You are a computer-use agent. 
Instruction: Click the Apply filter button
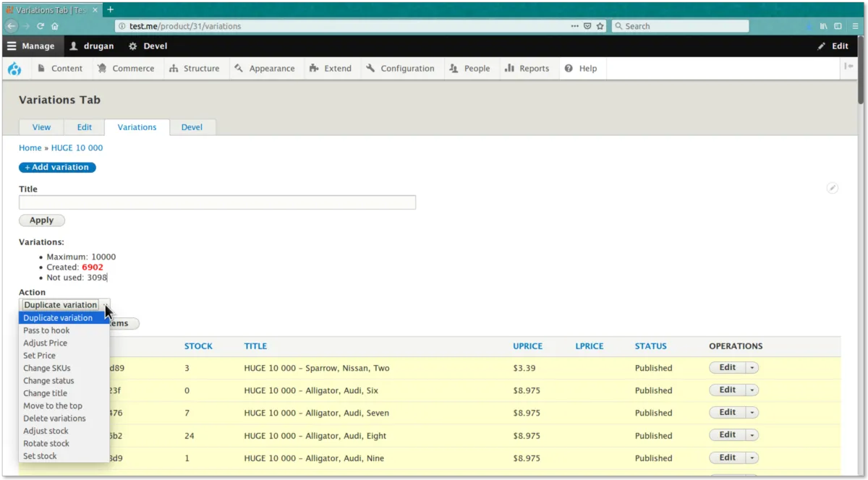[41, 220]
